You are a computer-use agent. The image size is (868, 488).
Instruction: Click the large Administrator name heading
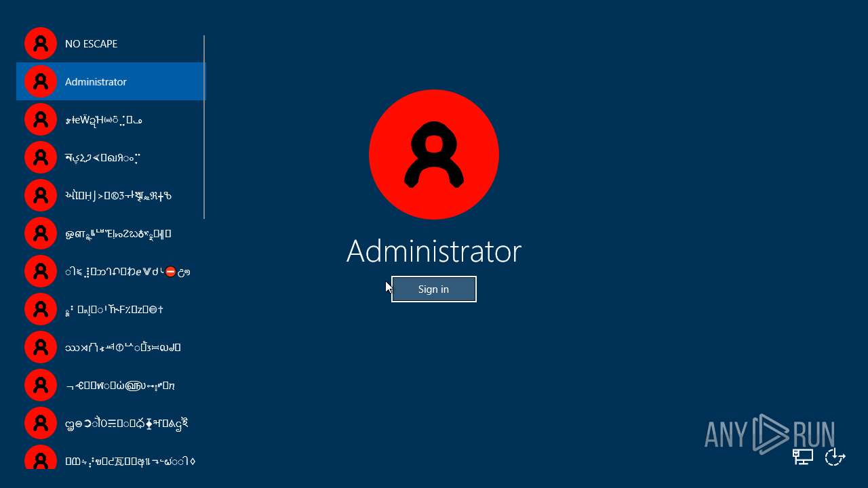434,251
